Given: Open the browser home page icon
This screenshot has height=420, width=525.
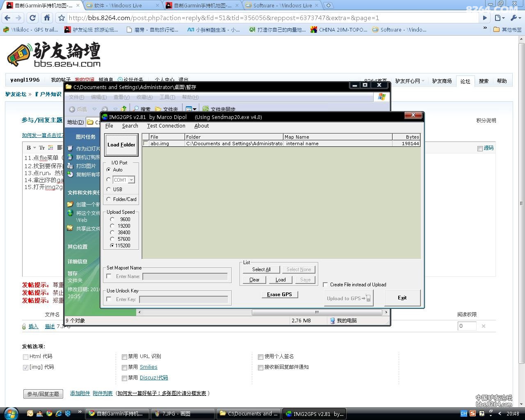Looking at the screenshot, I should 47,18.
